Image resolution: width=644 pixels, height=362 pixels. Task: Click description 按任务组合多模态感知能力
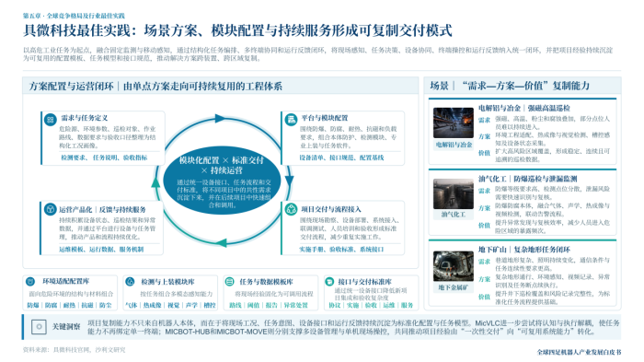pyautogui.click(x=177, y=294)
